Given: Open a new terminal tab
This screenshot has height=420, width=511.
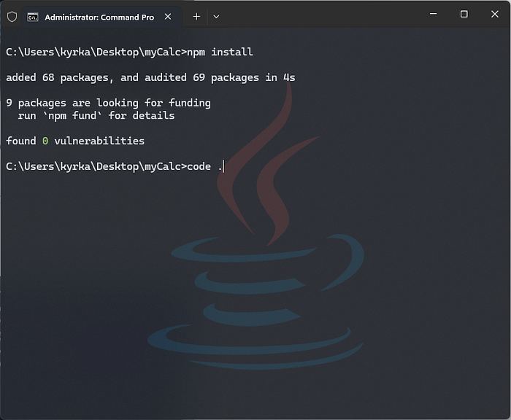Looking at the screenshot, I should [196, 17].
